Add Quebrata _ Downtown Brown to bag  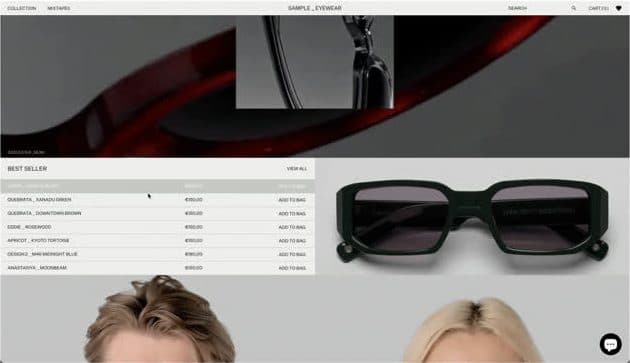click(x=292, y=213)
